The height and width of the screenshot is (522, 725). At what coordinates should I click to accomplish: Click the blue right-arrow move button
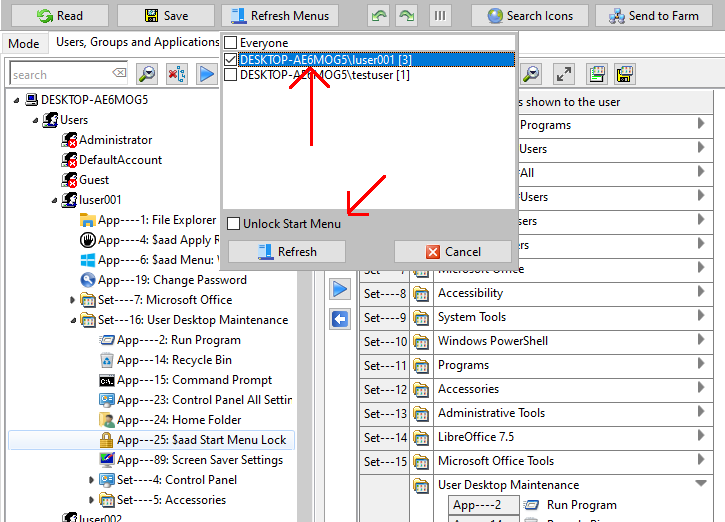click(x=340, y=289)
